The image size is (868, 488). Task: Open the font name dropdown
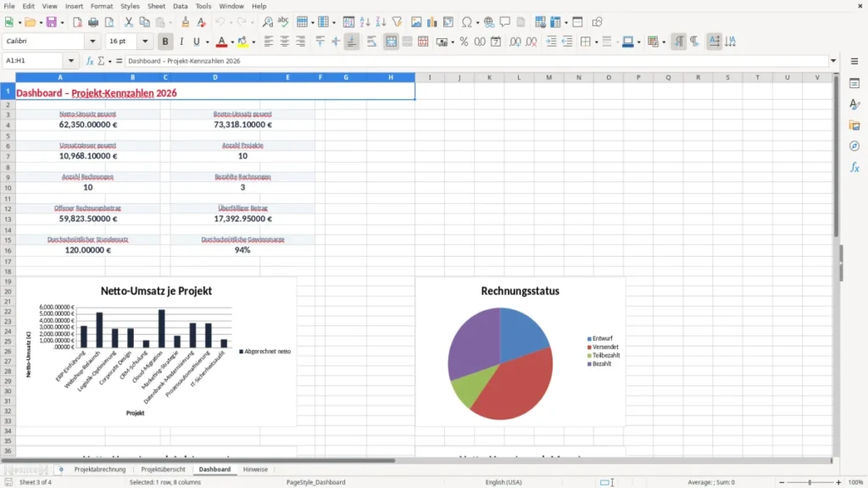pyautogui.click(x=92, y=41)
